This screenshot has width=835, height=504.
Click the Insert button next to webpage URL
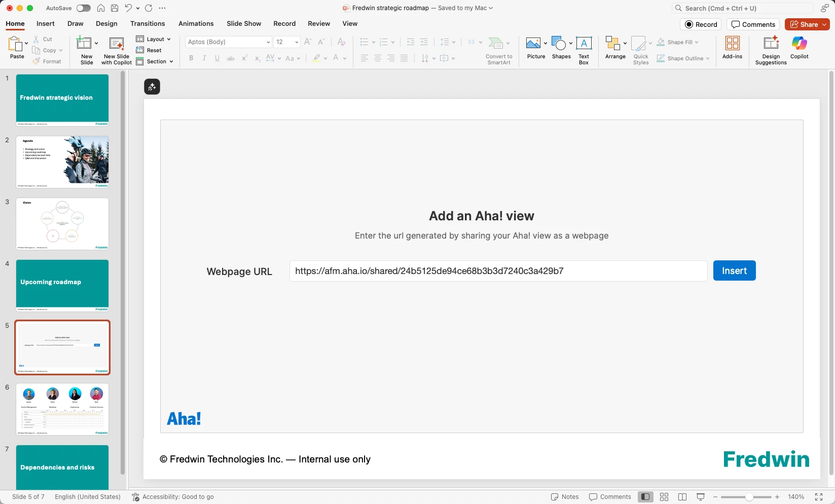(x=734, y=270)
